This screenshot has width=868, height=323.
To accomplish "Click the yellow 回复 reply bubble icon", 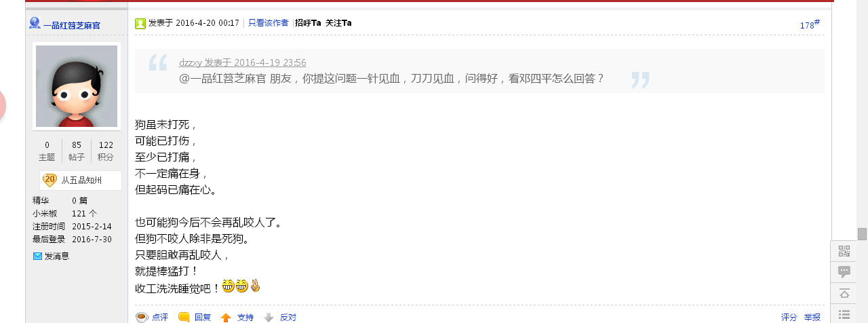I will (184, 317).
